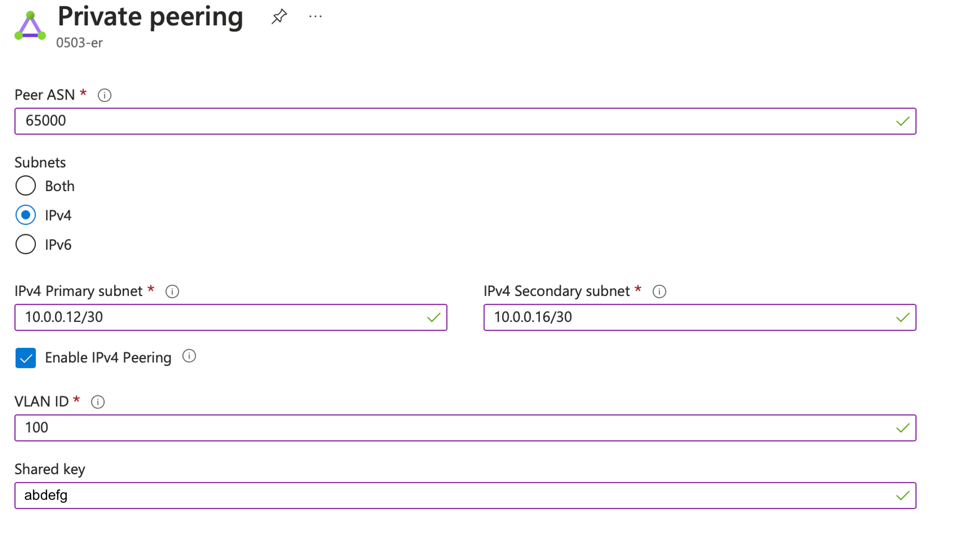The height and width of the screenshot is (560, 977).
Task: Click the VLAN ID input field
Action: (x=465, y=427)
